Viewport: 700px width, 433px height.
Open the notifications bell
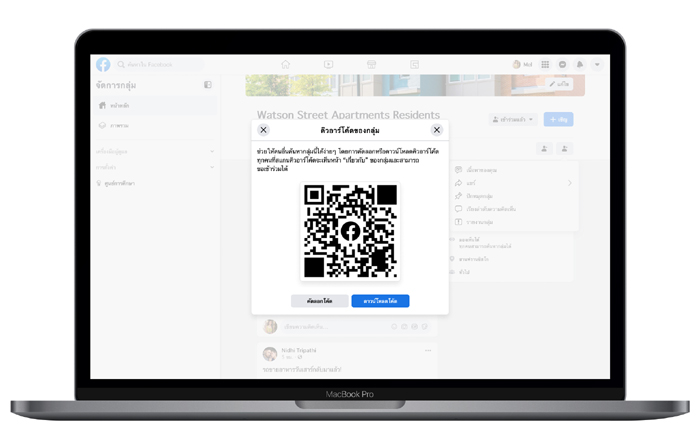click(580, 65)
